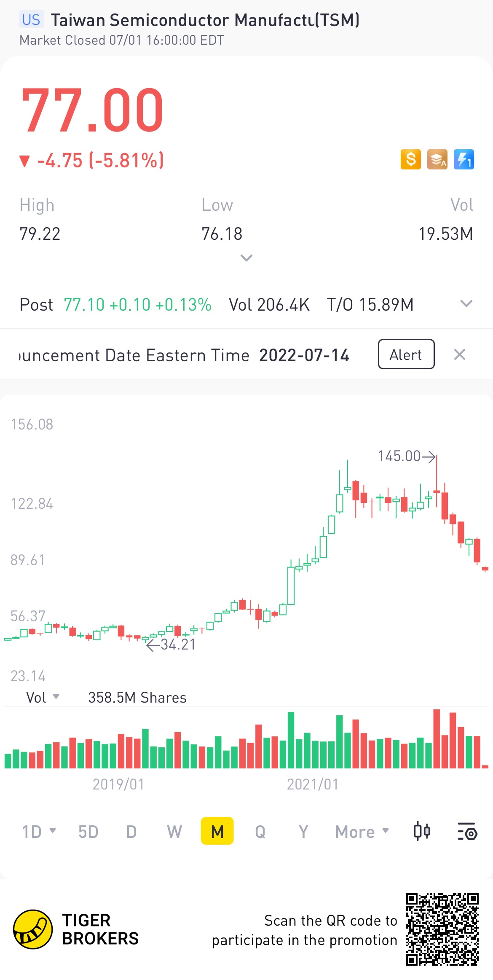This screenshot has width=493, height=980.
Task: Tap the promotion QR code
Action: (x=442, y=929)
